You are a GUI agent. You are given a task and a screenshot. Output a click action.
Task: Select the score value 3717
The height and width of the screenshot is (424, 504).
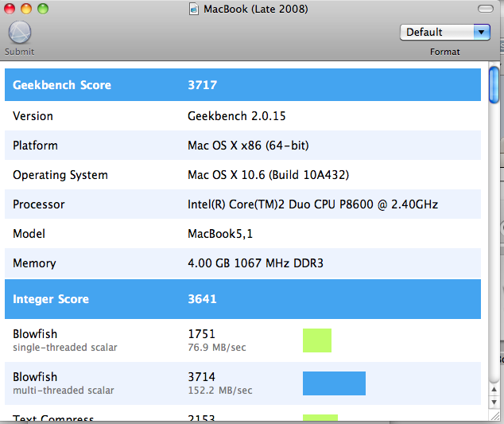(202, 85)
